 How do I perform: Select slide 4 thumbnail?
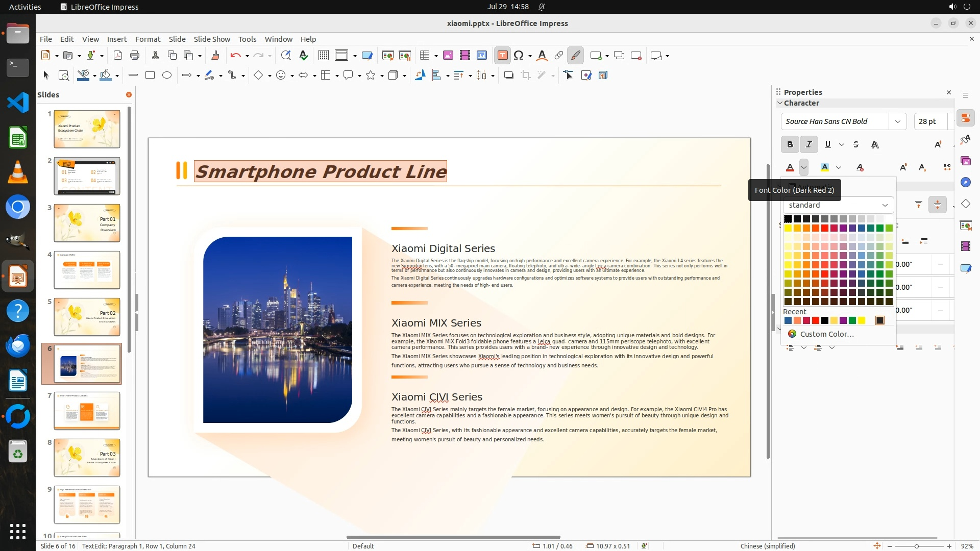(87, 269)
